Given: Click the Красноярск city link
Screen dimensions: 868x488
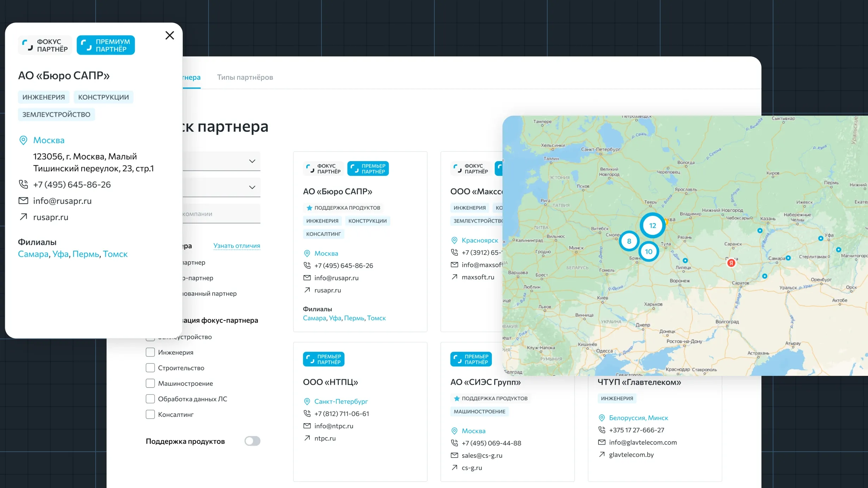Looking at the screenshot, I should [480, 240].
